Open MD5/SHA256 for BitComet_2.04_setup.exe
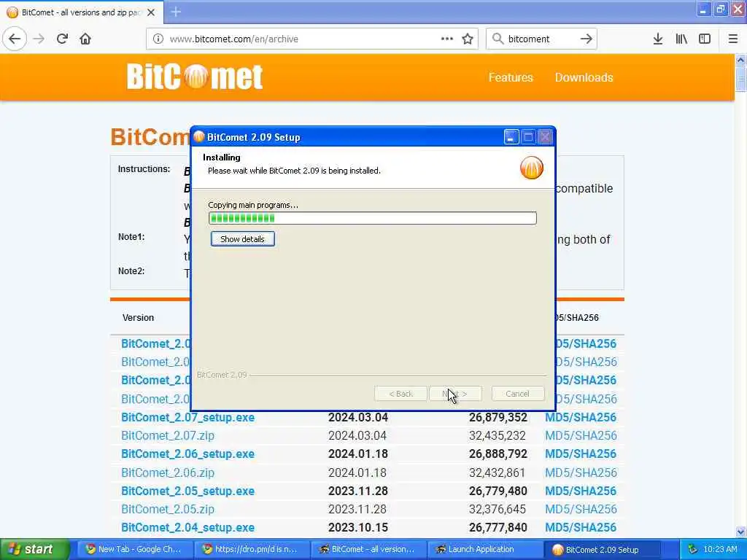Image resolution: width=747 pixels, height=560 pixels. [581, 528]
